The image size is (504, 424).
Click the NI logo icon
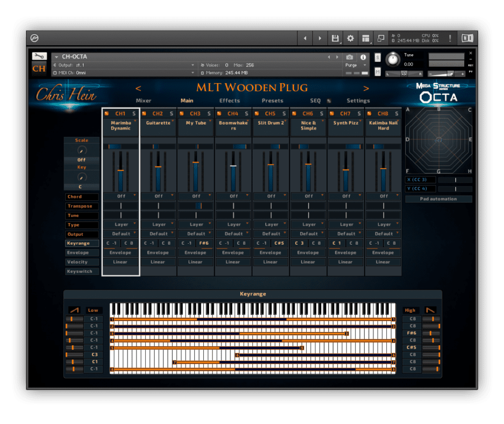point(468,38)
